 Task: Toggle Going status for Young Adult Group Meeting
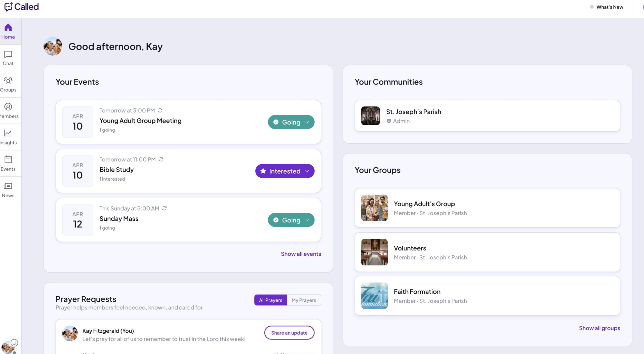coord(288,122)
